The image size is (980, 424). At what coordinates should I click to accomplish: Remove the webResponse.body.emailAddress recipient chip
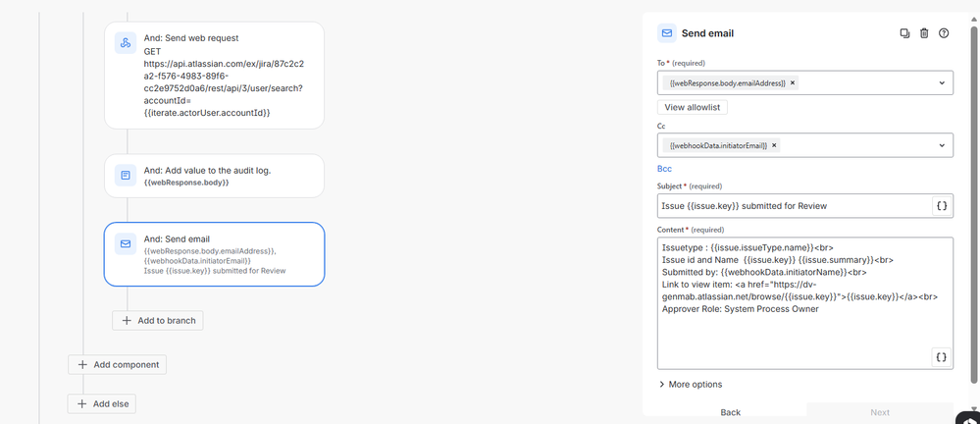(793, 82)
